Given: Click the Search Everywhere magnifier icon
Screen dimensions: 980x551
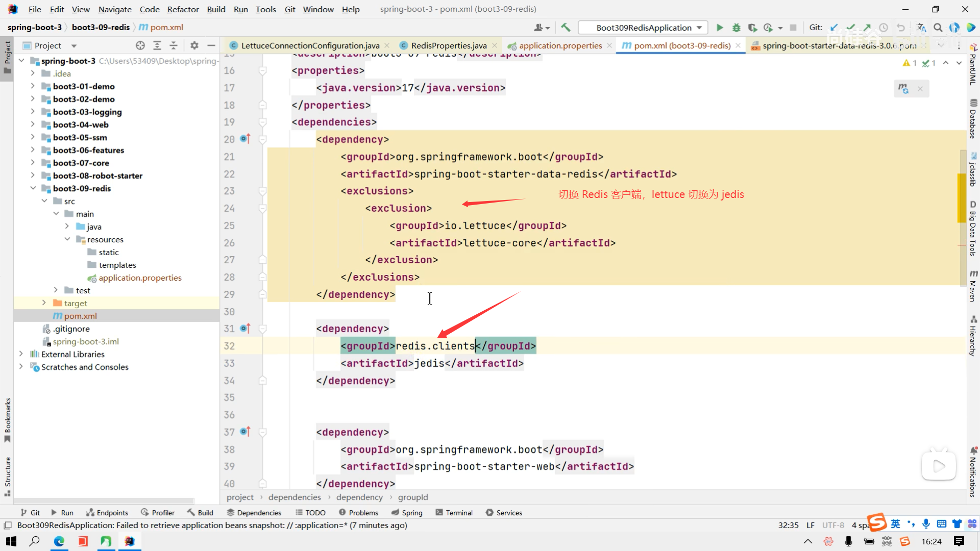Looking at the screenshot, I should click(938, 28).
